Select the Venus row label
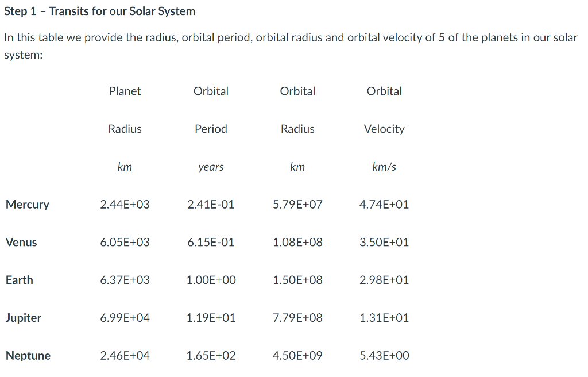 21,242
